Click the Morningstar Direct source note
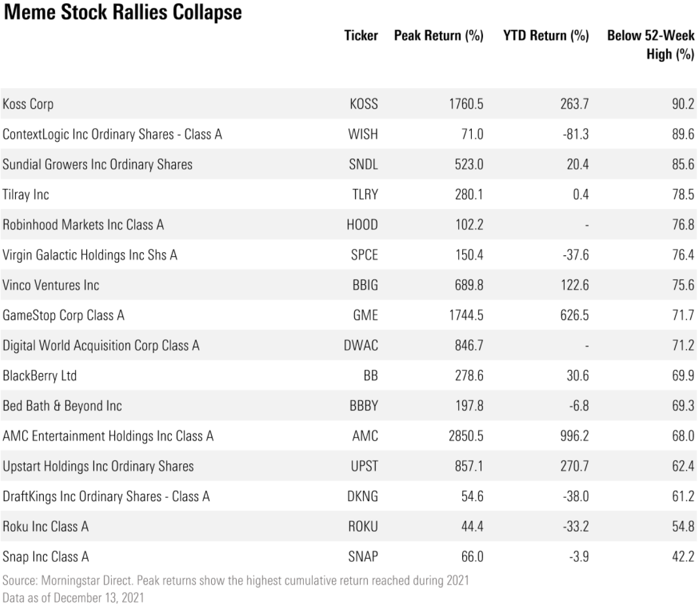700x609 pixels. [x=236, y=581]
